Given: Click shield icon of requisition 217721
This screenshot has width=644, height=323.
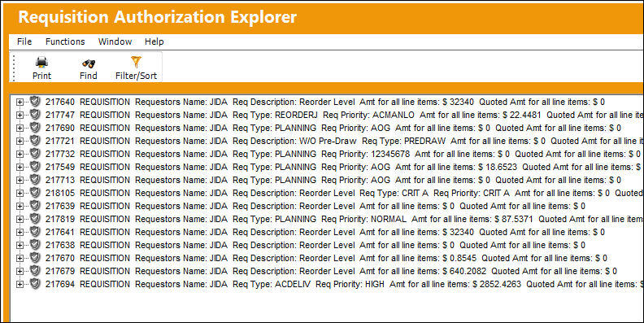Looking at the screenshot, I should coord(35,141).
